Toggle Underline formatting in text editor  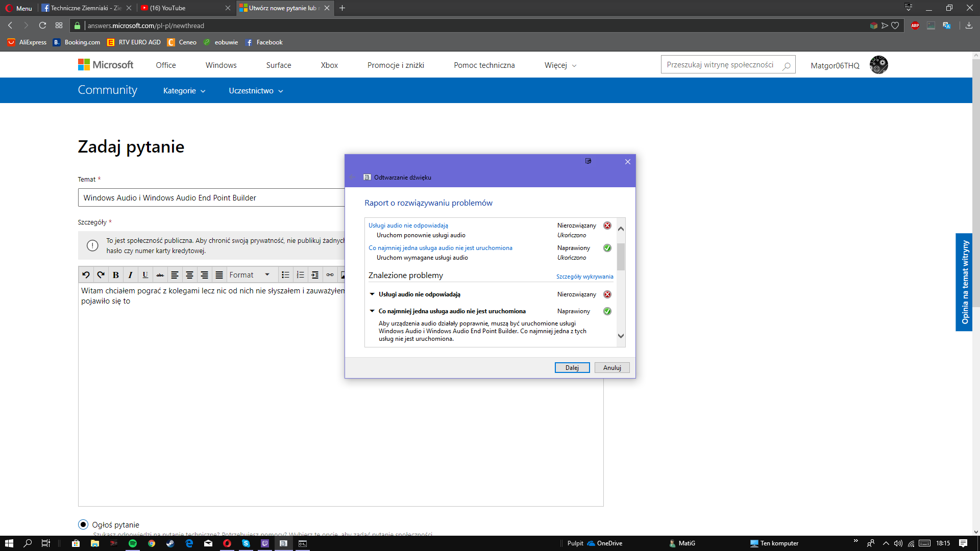click(x=145, y=274)
